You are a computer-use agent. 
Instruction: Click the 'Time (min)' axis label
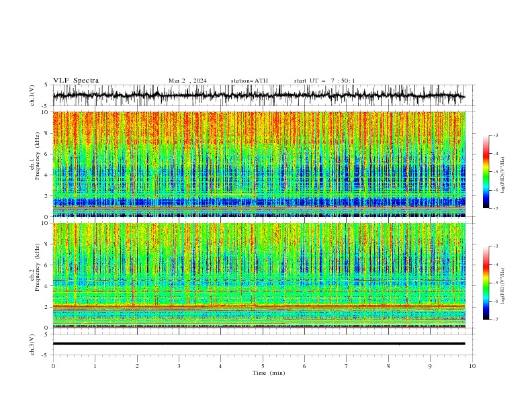(269, 373)
